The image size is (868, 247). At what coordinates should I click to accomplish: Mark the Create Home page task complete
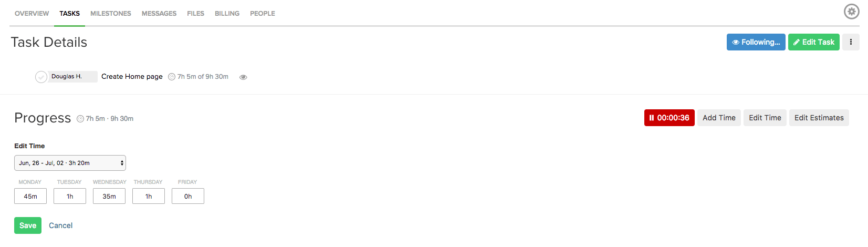click(41, 77)
